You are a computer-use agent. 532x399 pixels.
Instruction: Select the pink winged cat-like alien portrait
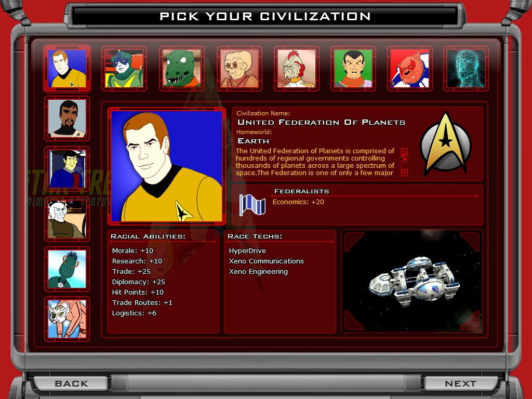point(67,319)
